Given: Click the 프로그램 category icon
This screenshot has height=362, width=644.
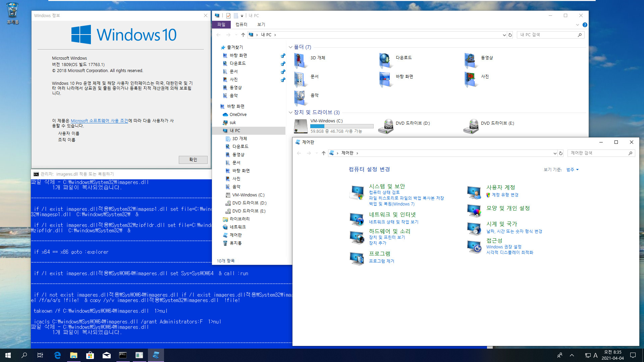Looking at the screenshot, I should click(357, 258).
